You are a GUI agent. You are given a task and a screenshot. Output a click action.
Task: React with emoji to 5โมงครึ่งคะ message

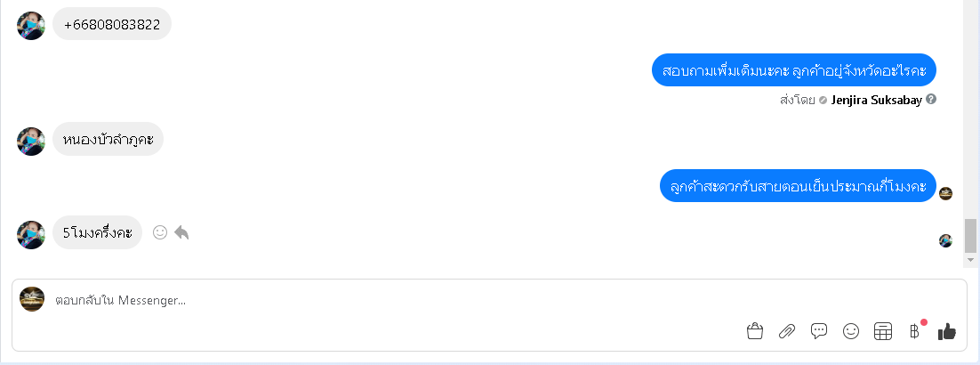pyautogui.click(x=160, y=232)
